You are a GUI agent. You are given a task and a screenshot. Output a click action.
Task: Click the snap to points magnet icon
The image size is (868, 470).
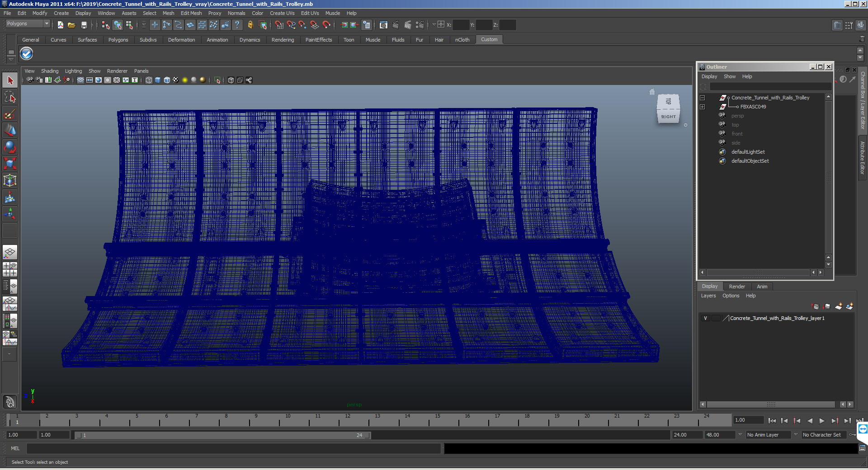(x=302, y=25)
